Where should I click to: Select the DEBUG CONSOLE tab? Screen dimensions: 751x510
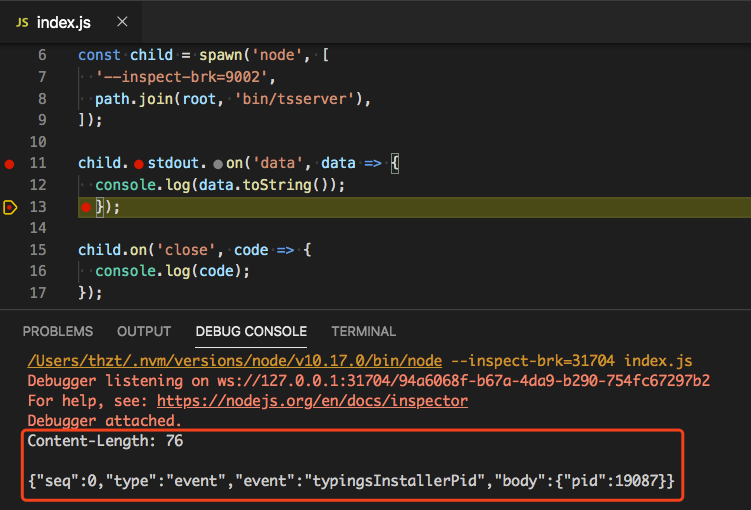(x=251, y=331)
